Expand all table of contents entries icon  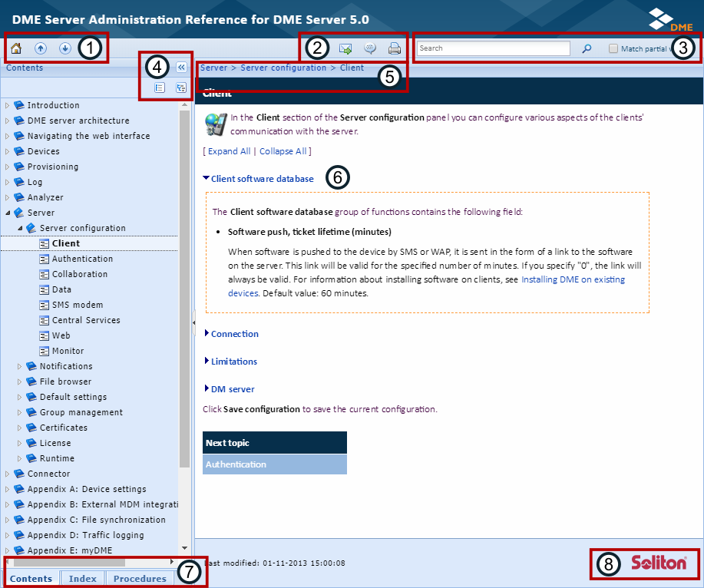pyautogui.click(x=181, y=88)
